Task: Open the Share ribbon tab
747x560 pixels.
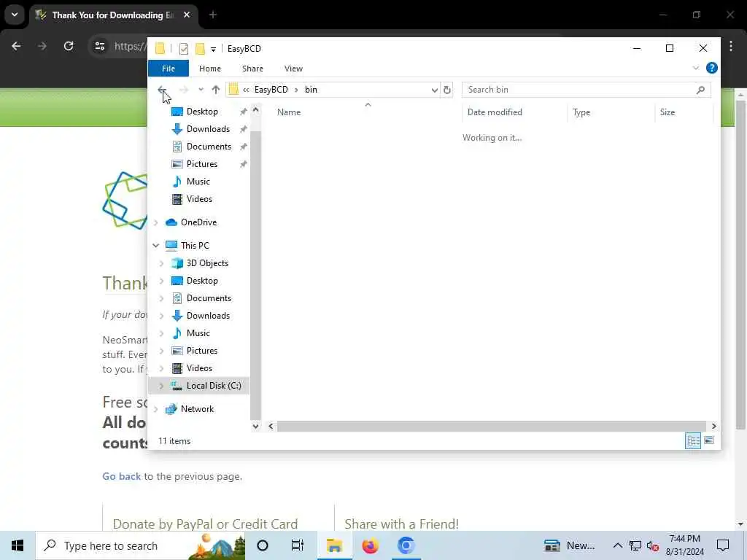Action: point(252,69)
